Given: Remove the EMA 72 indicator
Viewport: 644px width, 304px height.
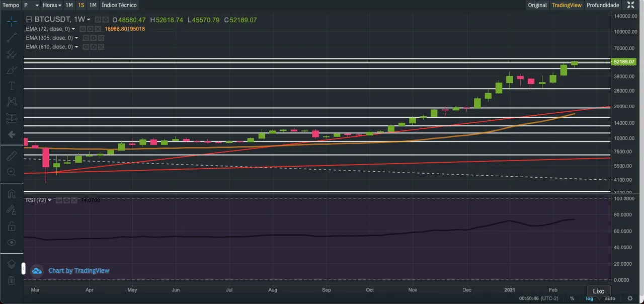Looking at the screenshot, I should click(98, 29).
